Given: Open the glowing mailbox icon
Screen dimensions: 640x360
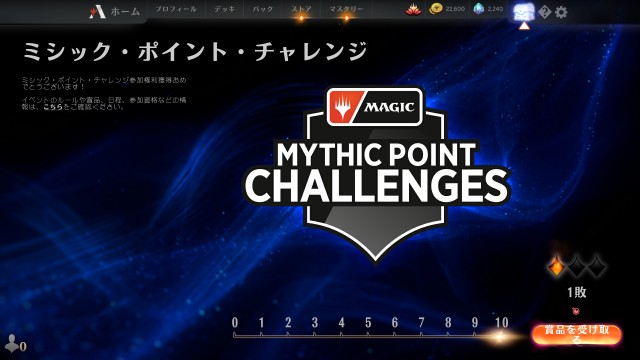Looking at the screenshot, I should [524, 11].
